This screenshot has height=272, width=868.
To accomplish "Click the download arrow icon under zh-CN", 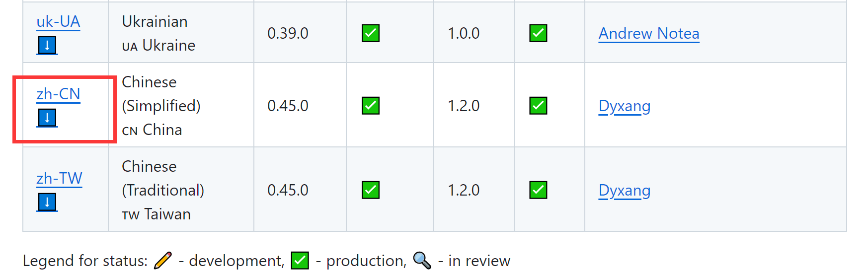I will 47,118.
